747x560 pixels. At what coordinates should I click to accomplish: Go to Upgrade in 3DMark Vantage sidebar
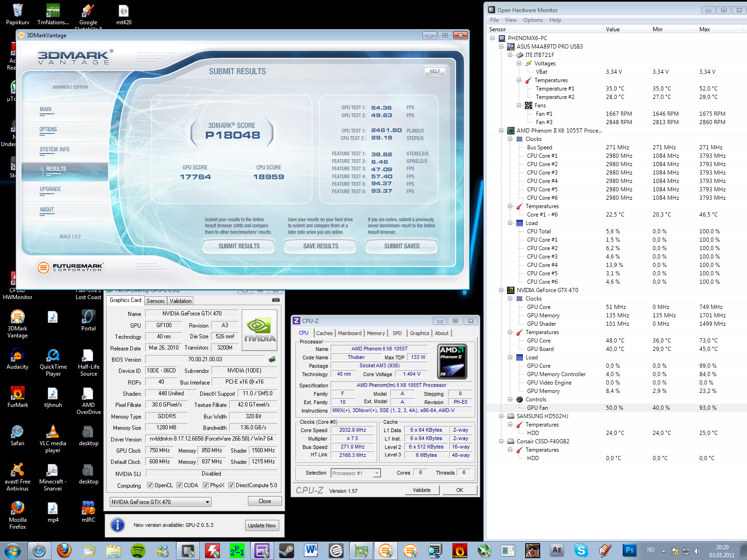click(x=50, y=189)
